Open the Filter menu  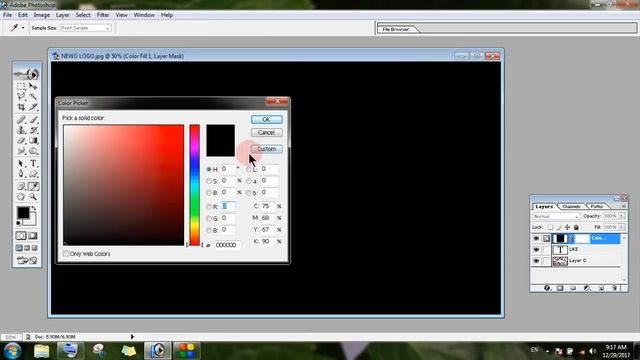(103, 15)
